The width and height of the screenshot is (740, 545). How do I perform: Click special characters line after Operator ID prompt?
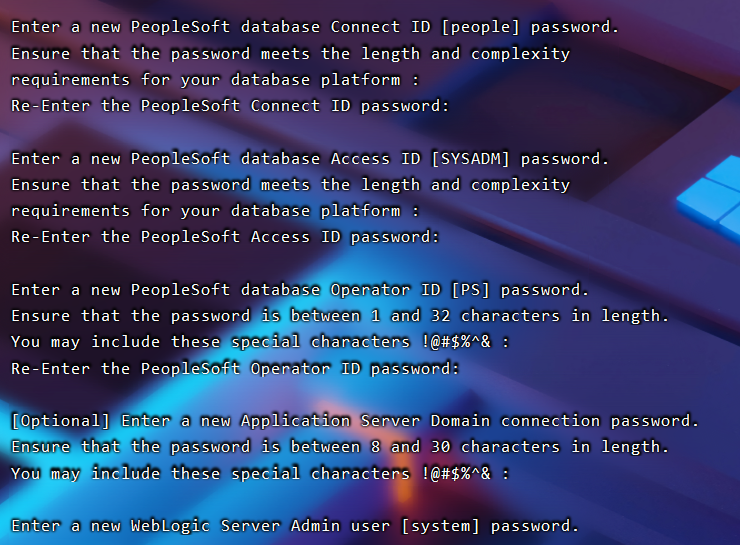pyautogui.click(x=260, y=342)
